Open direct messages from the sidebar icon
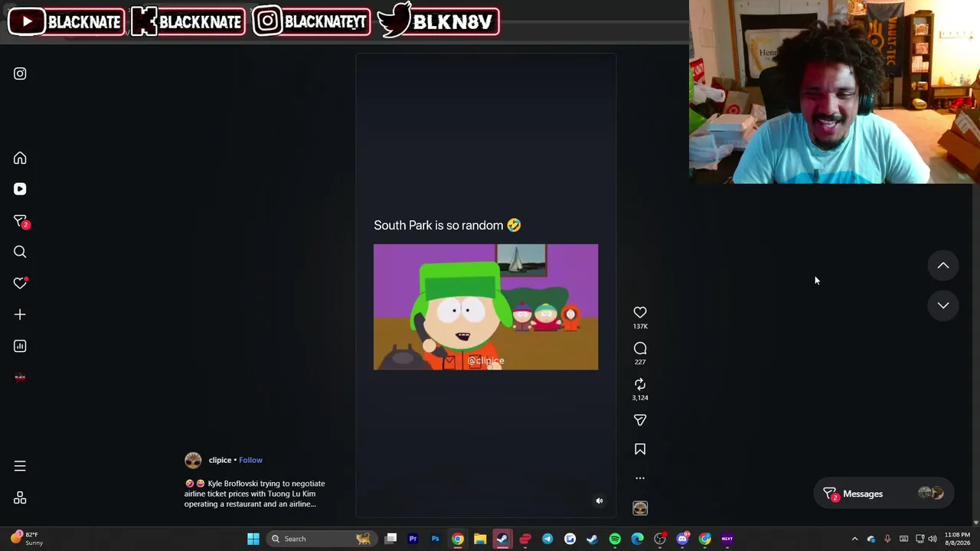The width and height of the screenshot is (980, 551). click(21, 221)
